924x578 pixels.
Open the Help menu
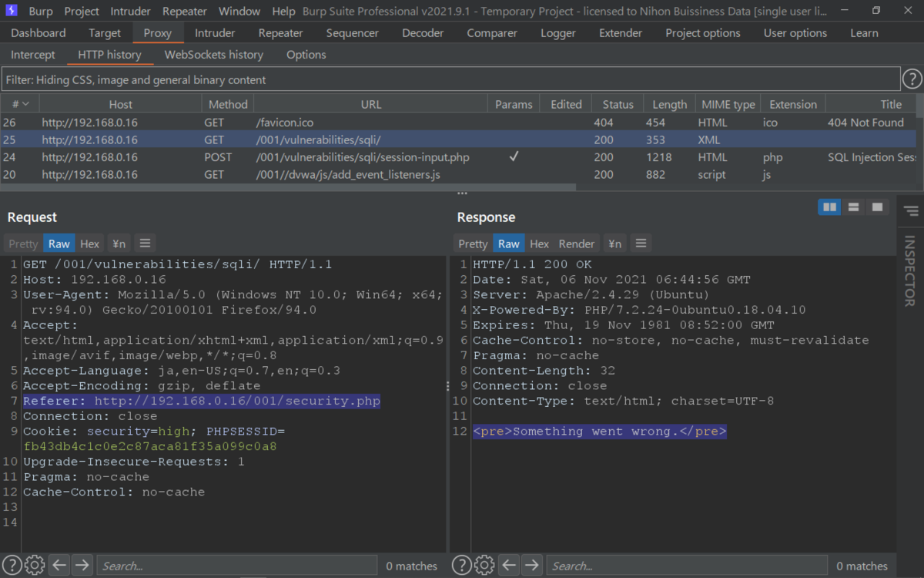point(283,11)
